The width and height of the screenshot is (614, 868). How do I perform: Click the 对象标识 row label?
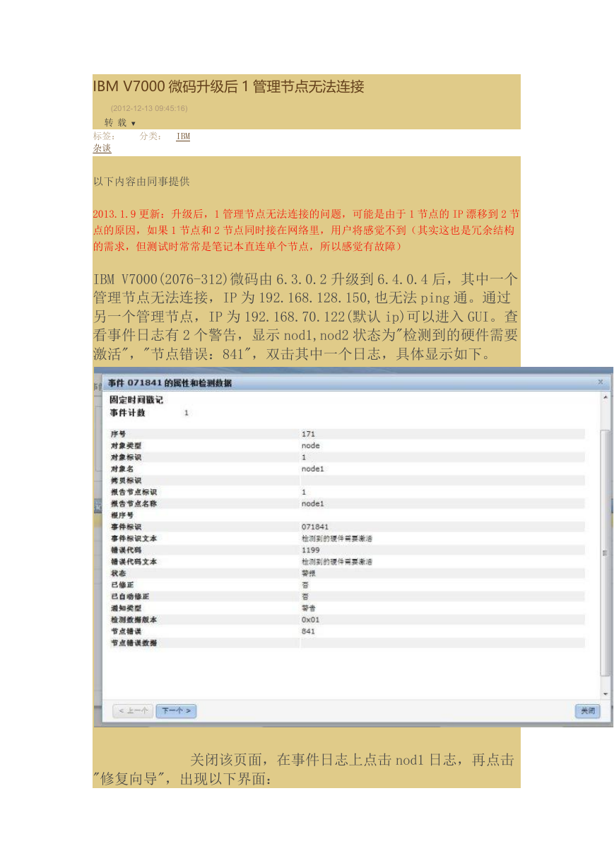[x=126, y=457]
